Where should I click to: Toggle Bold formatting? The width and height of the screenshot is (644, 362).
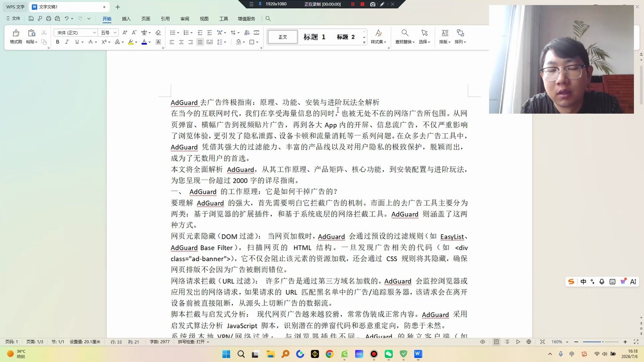pos(57,42)
